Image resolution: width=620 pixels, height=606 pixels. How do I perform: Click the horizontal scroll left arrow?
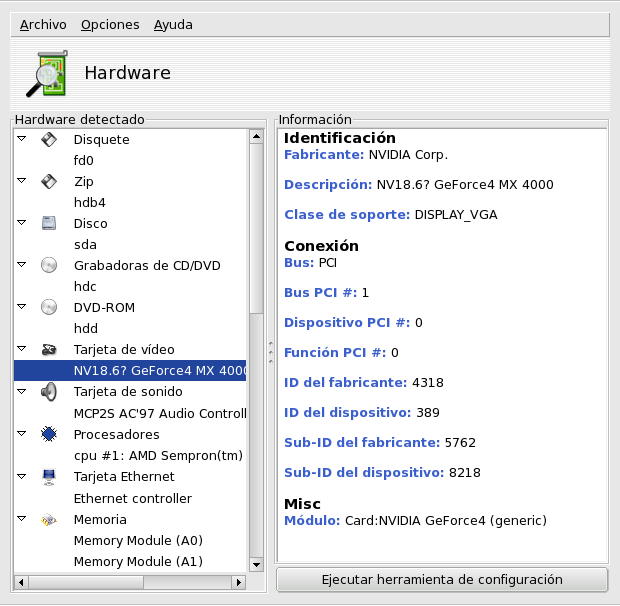coord(21,582)
